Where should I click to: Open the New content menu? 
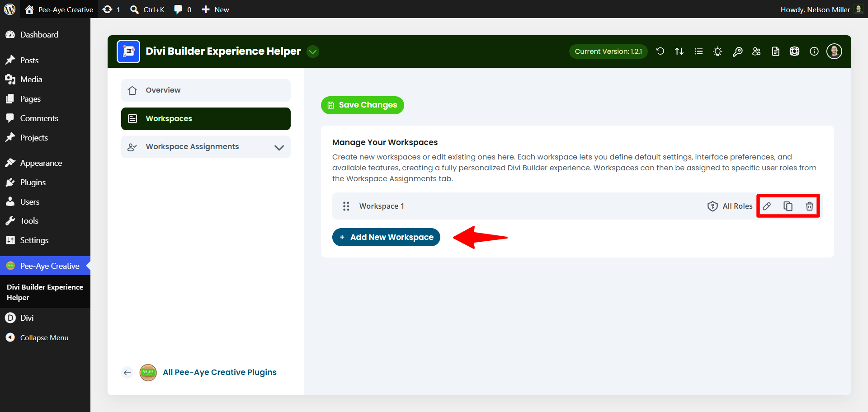tap(215, 9)
